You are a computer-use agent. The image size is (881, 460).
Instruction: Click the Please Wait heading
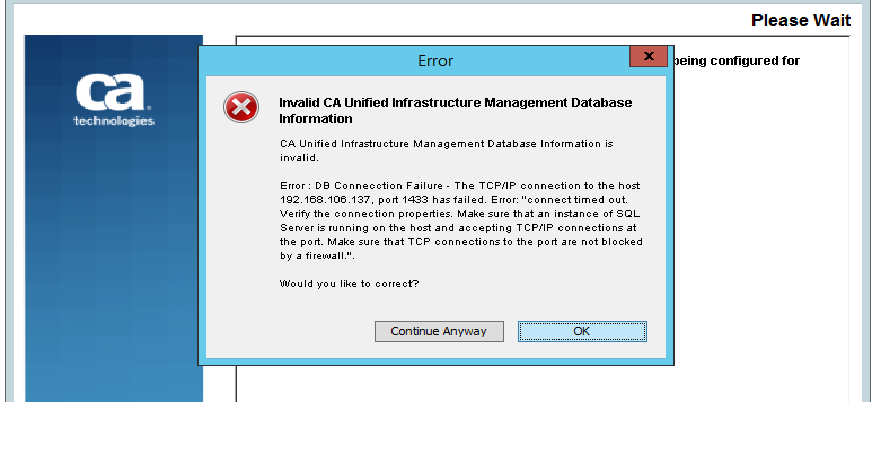pos(801,20)
